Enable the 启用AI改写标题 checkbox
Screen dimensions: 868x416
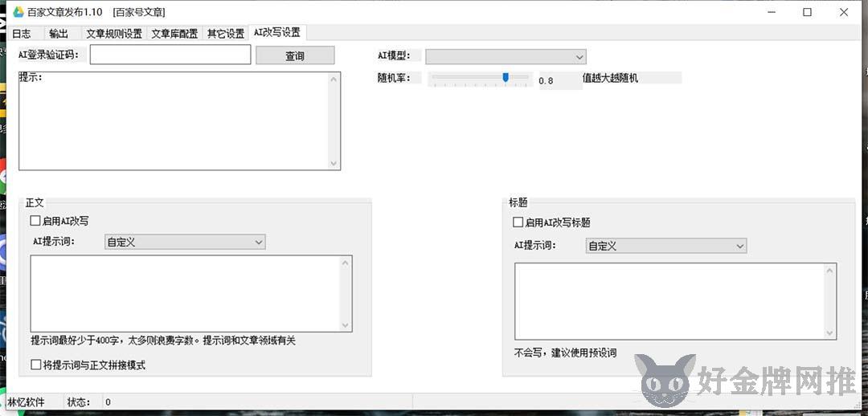pyautogui.click(x=518, y=222)
